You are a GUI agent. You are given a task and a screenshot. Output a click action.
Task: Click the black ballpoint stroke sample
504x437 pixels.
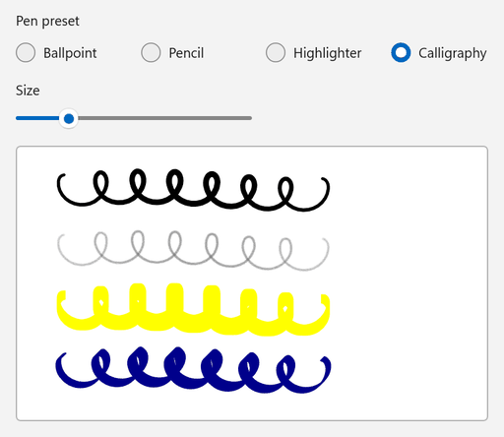[x=193, y=190]
